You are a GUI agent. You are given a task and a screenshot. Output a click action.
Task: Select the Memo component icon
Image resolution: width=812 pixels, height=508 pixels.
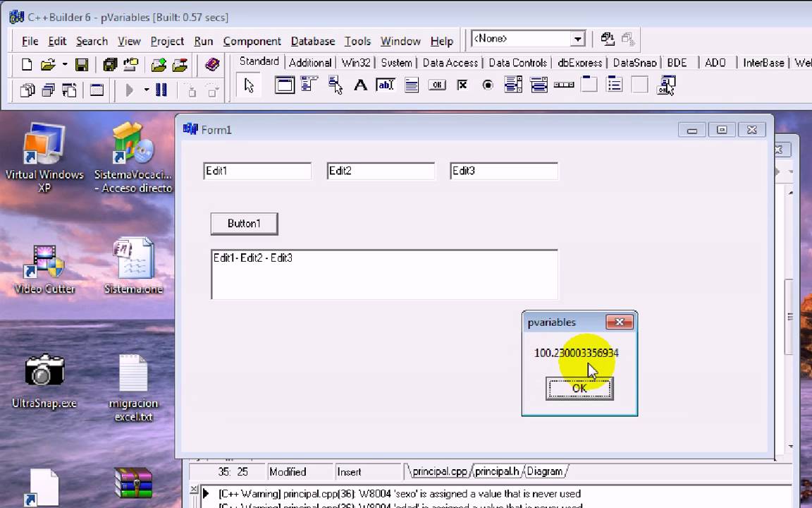point(412,85)
